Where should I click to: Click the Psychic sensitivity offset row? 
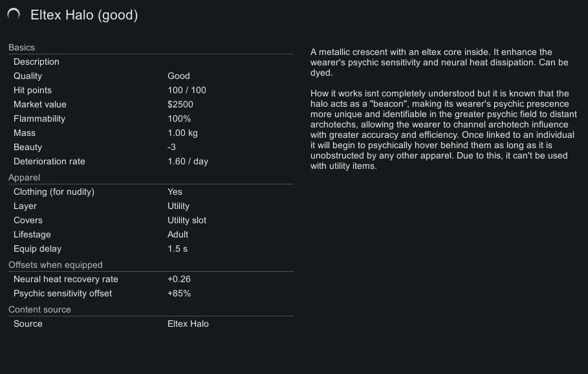point(151,293)
